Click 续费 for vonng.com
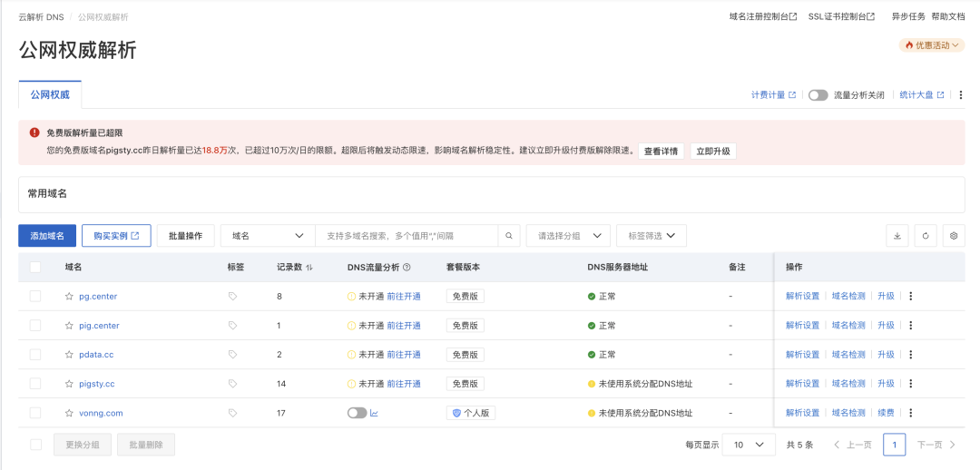 click(886, 413)
